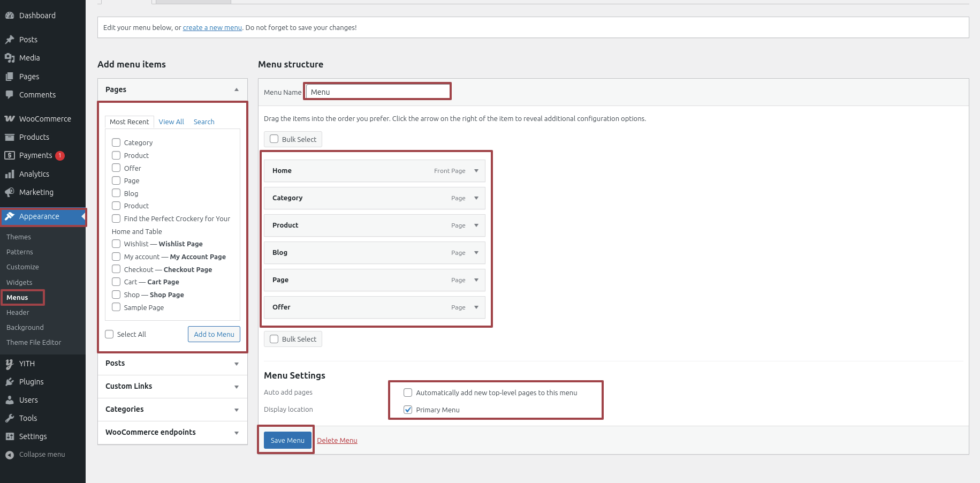
Task: Check the Sample Page checkbox
Action: [116, 307]
